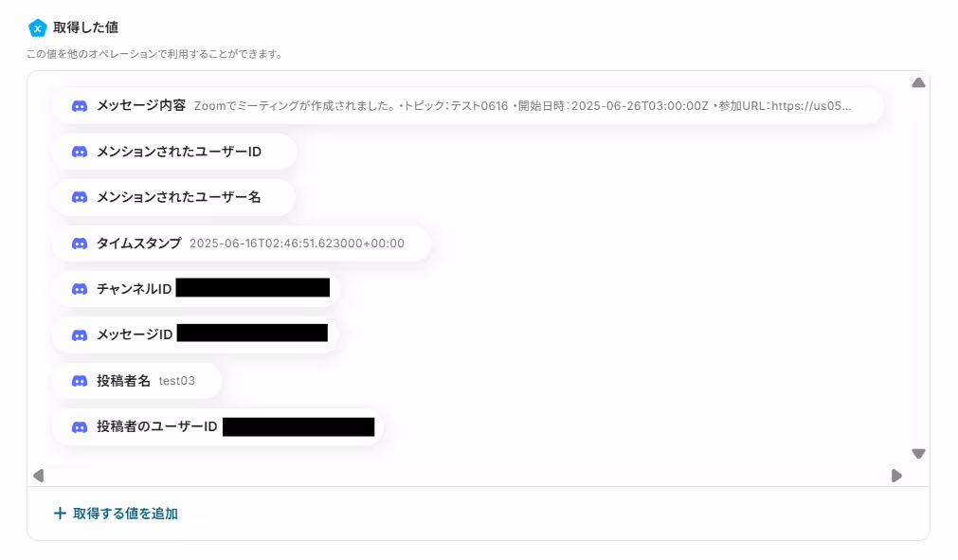Select the メンションされたユーザー名 pill
The width and height of the screenshot is (958, 560).
[x=173, y=197]
